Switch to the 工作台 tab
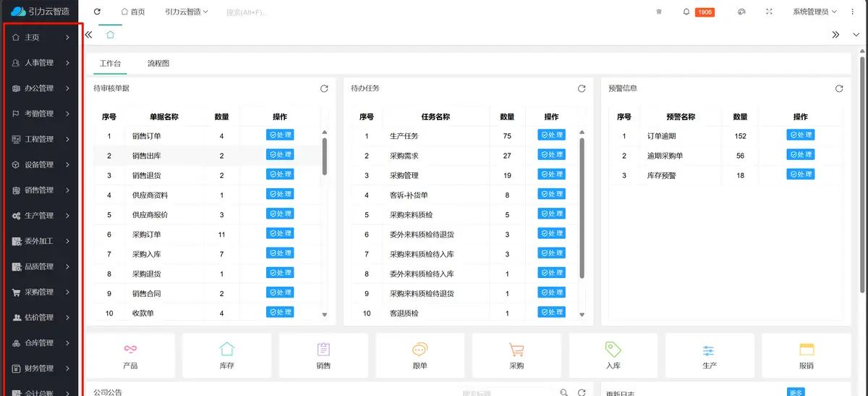The image size is (868, 396). (110, 63)
